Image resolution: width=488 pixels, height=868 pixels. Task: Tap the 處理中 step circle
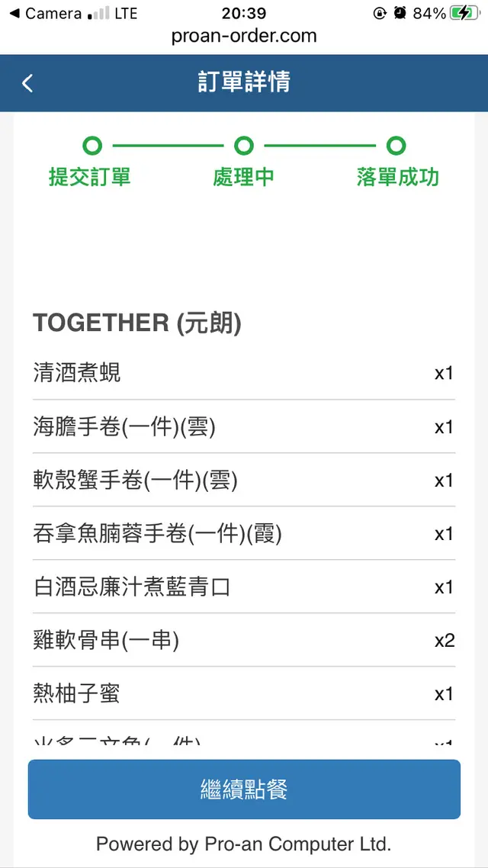(243, 146)
